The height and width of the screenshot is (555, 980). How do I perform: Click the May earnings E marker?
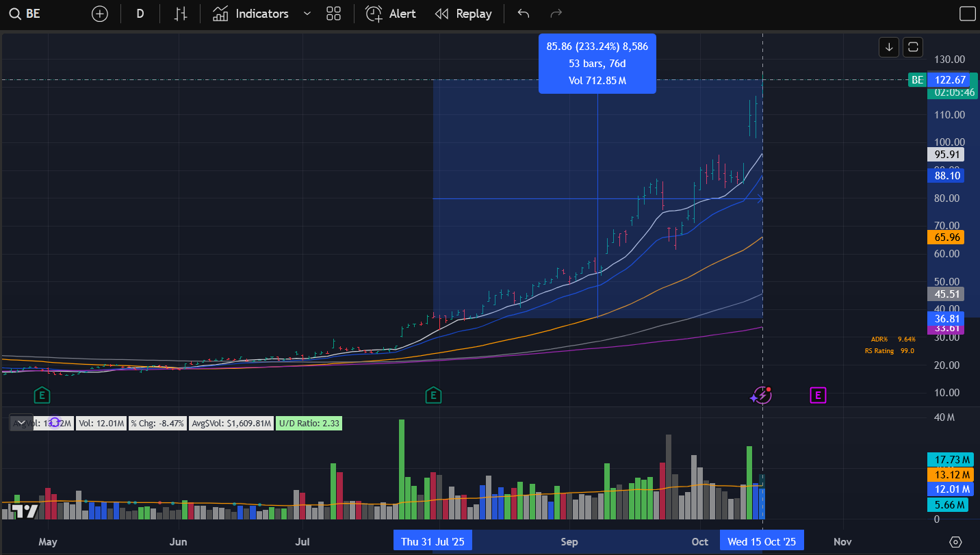click(42, 395)
